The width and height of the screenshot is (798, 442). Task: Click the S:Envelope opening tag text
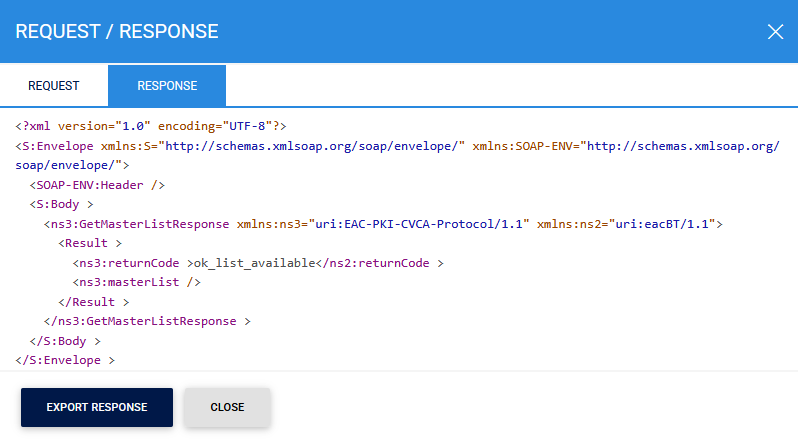coord(54,146)
